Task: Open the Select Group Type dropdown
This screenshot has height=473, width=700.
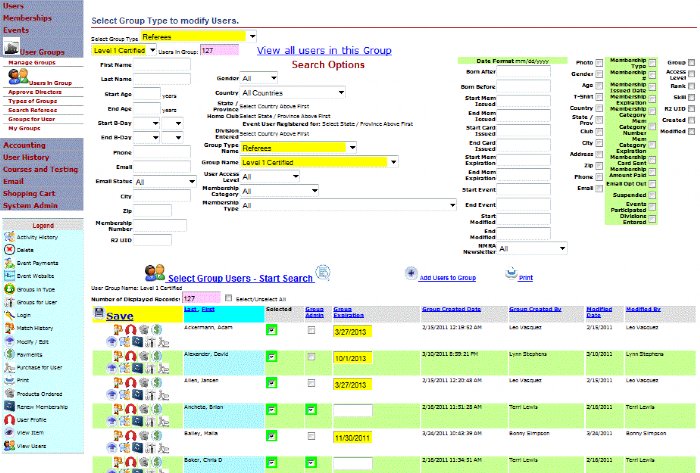Action: pyautogui.click(x=192, y=36)
